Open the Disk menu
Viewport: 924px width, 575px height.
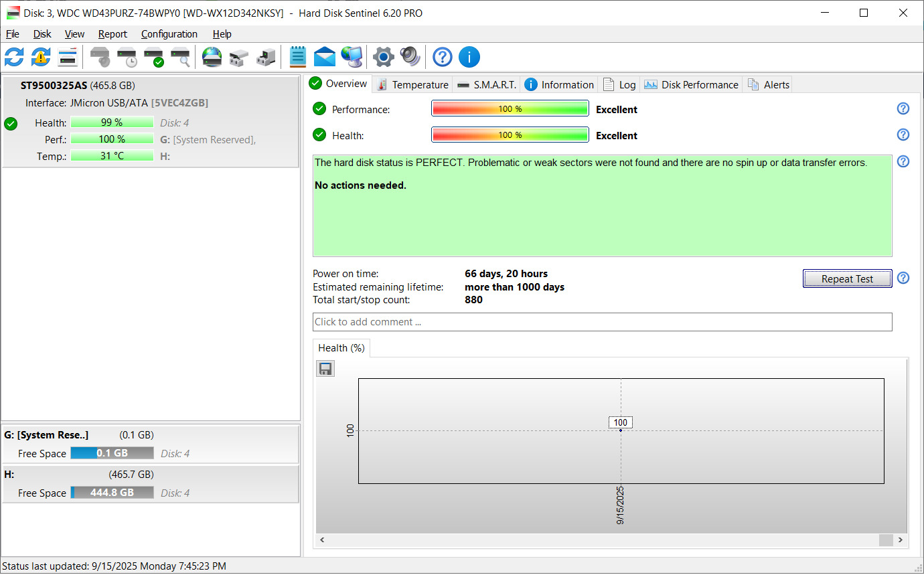pyautogui.click(x=42, y=34)
